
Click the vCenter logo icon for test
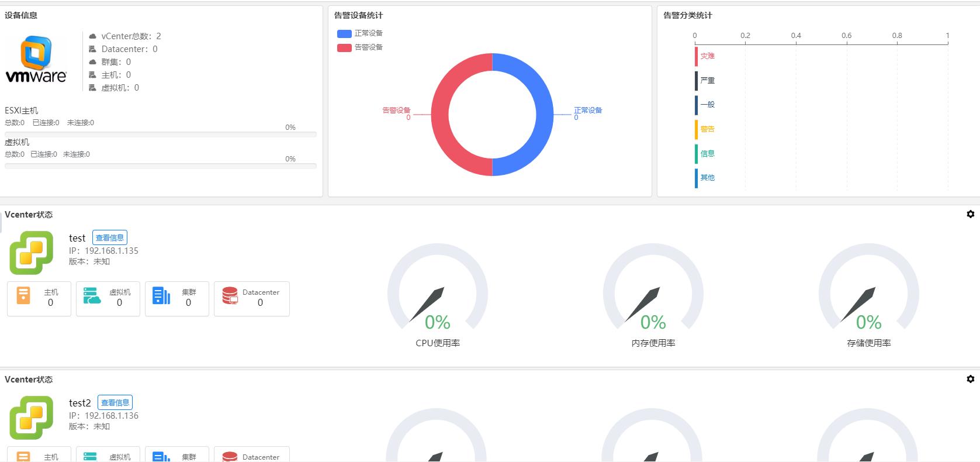pyautogui.click(x=32, y=253)
